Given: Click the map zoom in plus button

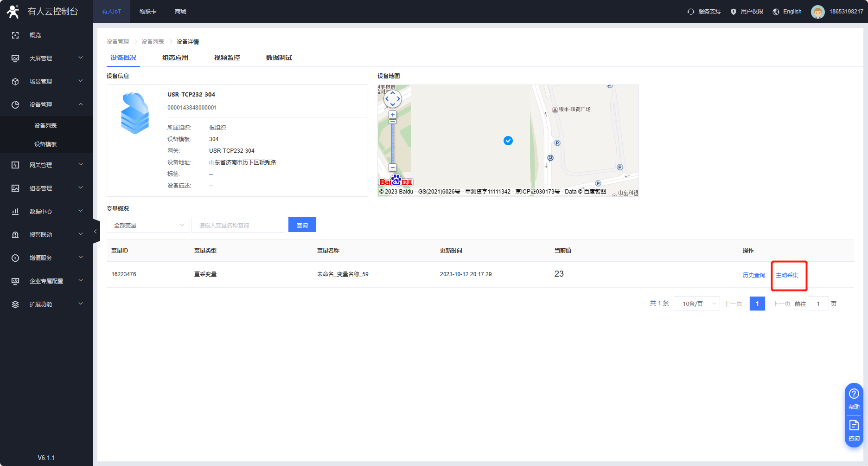Looking at the screenshot, I should (x=393, y=115).
